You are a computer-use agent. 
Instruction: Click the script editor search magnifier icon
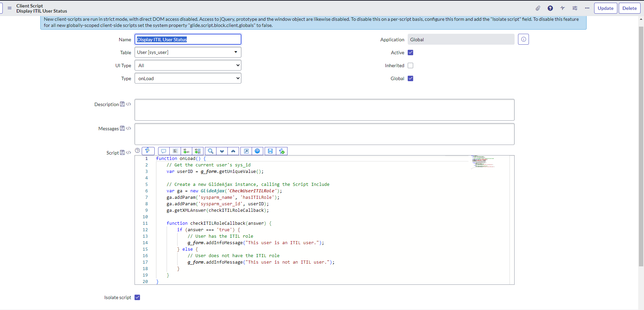click(x=211, y=151)
